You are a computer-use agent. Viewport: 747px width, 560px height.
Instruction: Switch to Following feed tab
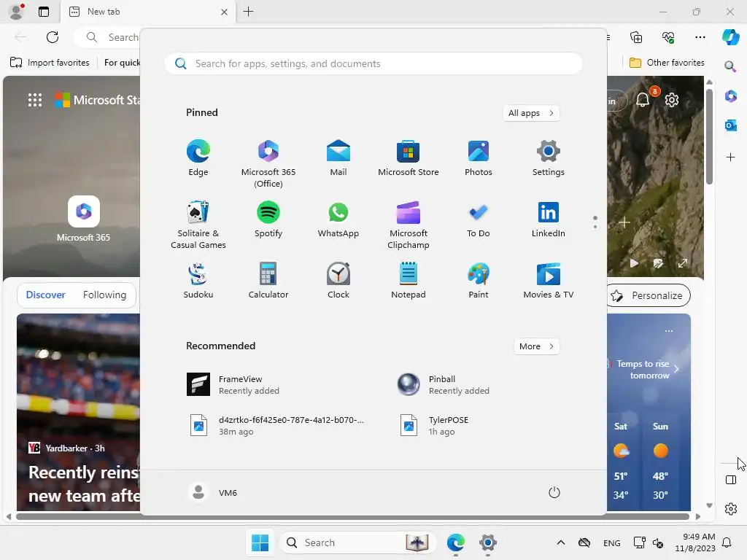pyautogui.click(x=105, y=295)
